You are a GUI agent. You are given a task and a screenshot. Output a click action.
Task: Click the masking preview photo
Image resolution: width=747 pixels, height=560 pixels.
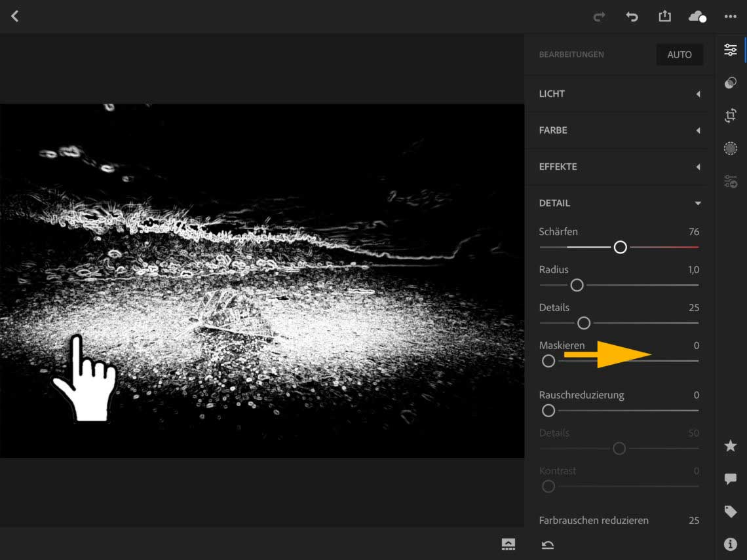click(262, 281)
